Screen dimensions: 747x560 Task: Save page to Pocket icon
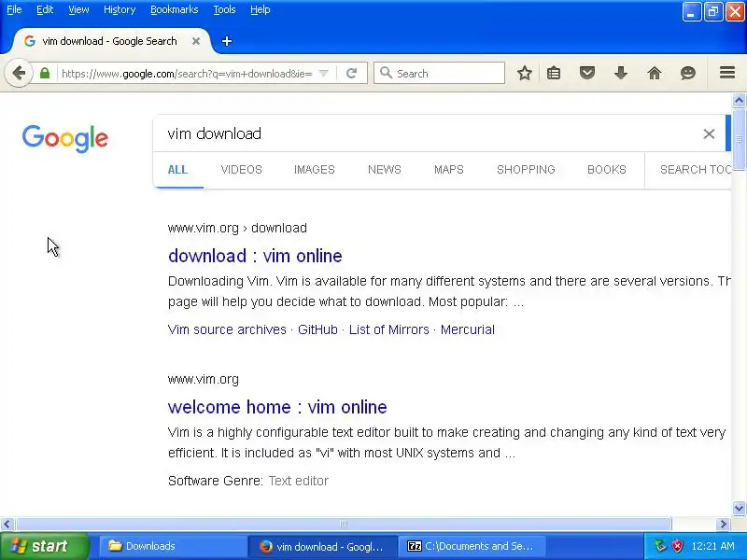tap(587, 73)
